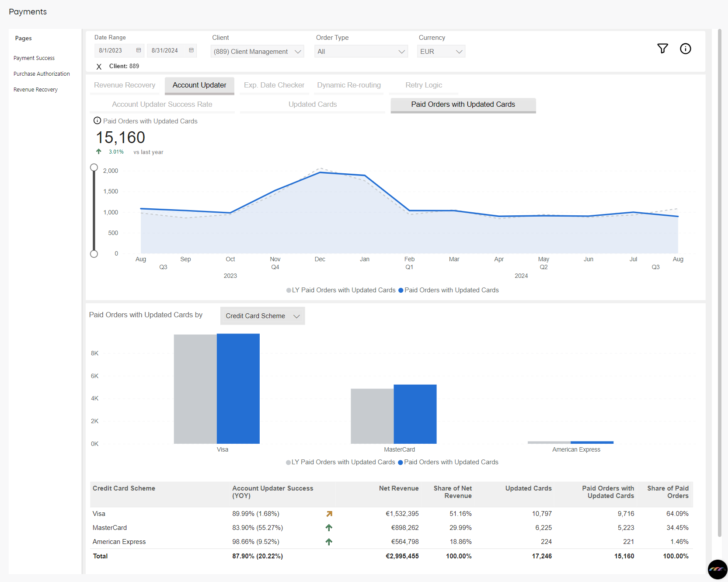The image size is (728, 582).
Task: Sort by Updated Cards column header
Action: tap(528, 488)
